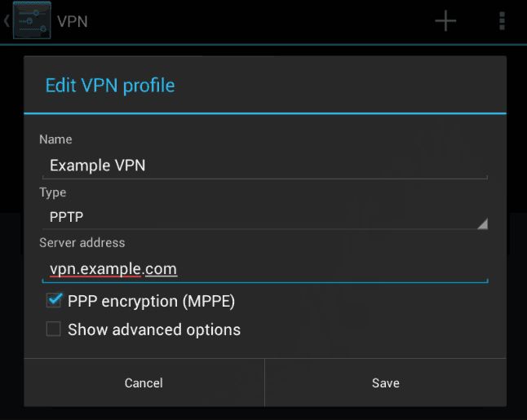Image resolution: width=527 pixels, height=420 pixels.
Task: Click the 'Name' field label
Action: point(55,139)
